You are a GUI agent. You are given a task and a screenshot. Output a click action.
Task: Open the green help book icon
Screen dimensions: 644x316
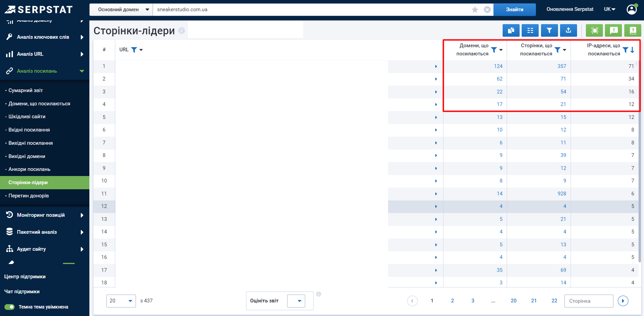[x=632, y=31]
